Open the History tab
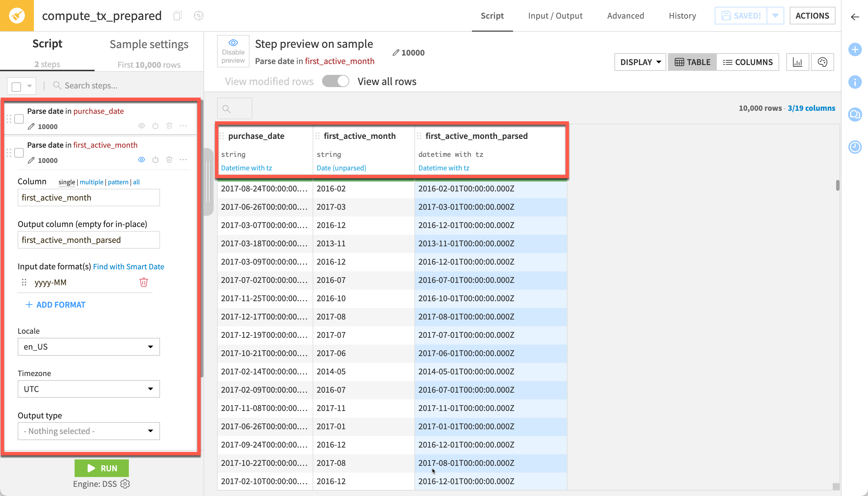 pos(682,16)
